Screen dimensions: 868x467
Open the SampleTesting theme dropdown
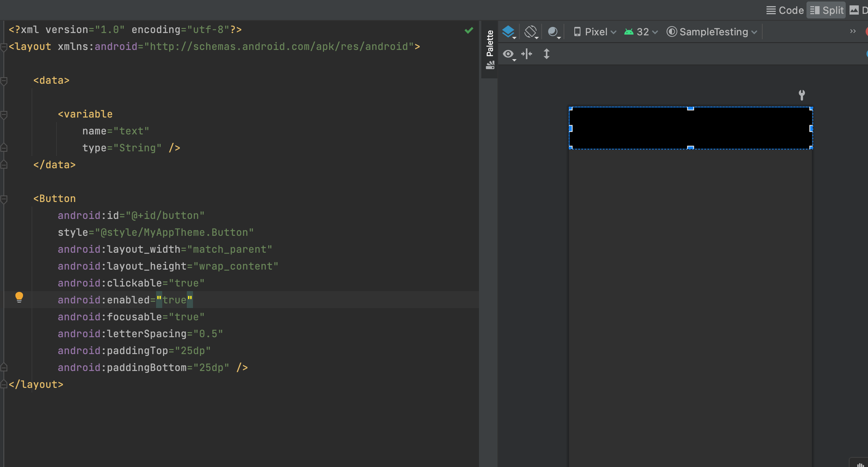click(712, 32)
